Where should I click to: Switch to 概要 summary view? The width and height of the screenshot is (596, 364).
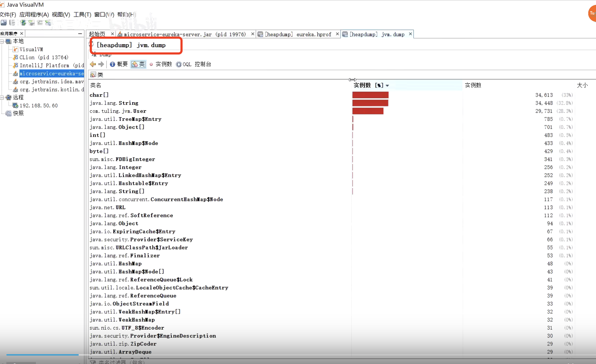click(119, 64)
